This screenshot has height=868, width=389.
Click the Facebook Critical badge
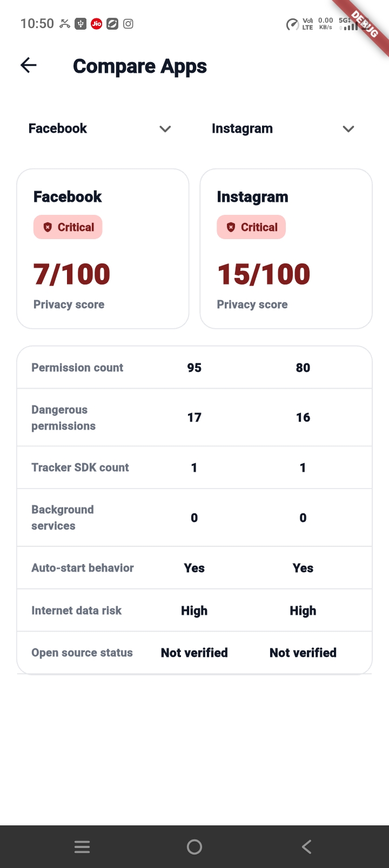pos(68,227)
